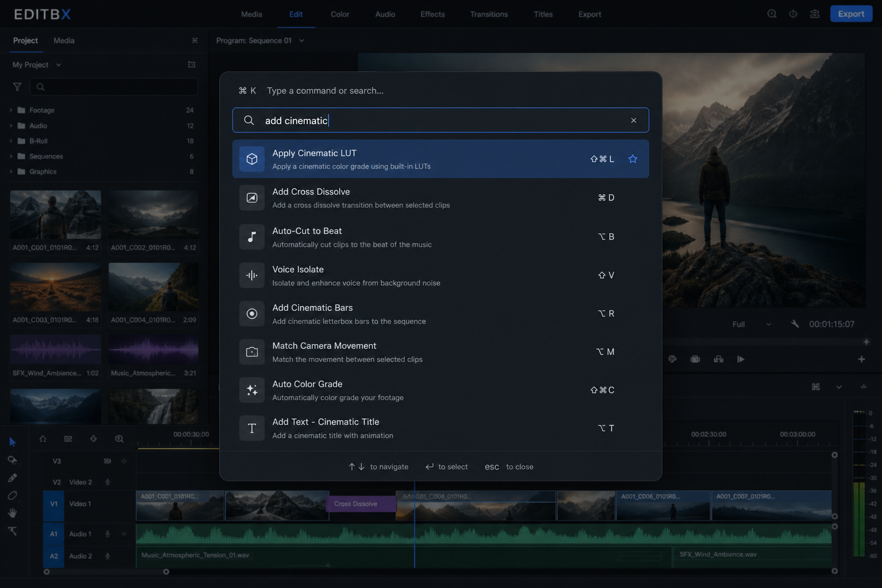The height and width of the screenshot is (588, 882).
Task: Select the Apply Cinematic LUT command
Action: click(440, 159)
